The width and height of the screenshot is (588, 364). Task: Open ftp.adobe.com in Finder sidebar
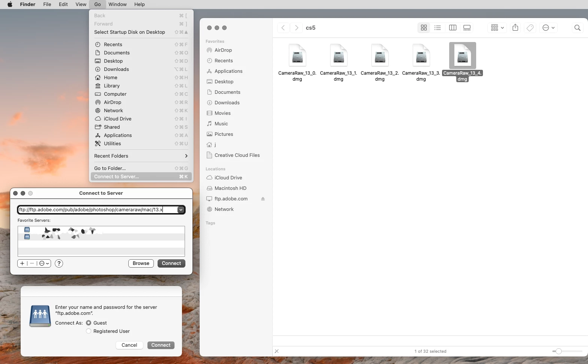(x=231, y=199)
